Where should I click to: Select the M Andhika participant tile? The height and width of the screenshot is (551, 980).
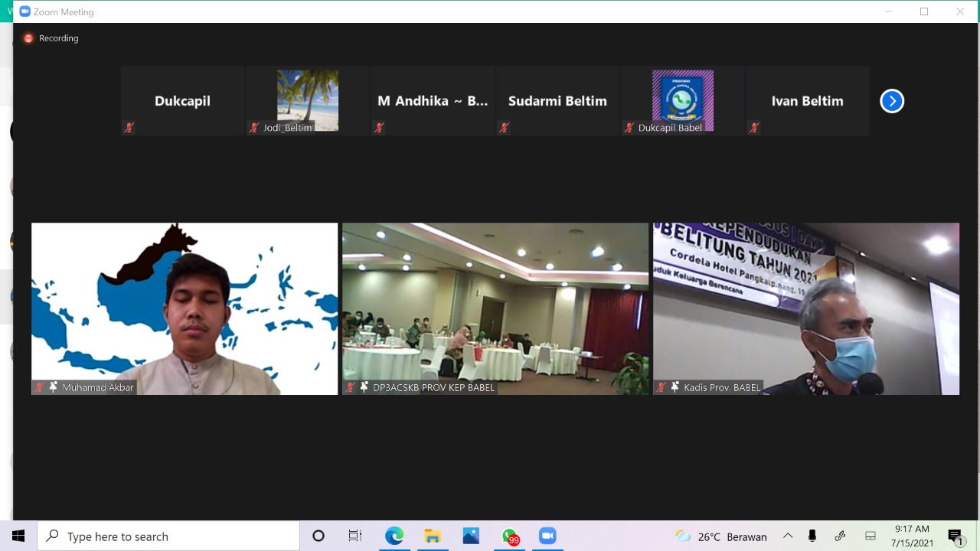(x=432, y=101)
